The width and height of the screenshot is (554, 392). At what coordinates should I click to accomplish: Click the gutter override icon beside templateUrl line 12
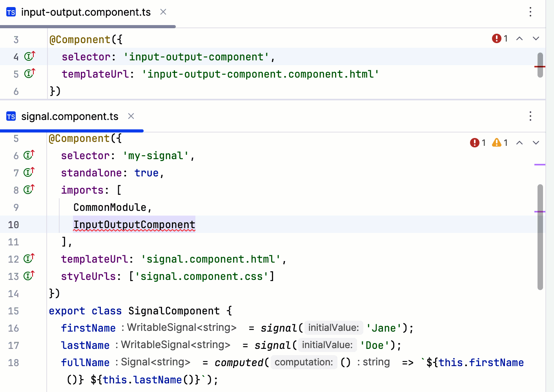[28, 258]
